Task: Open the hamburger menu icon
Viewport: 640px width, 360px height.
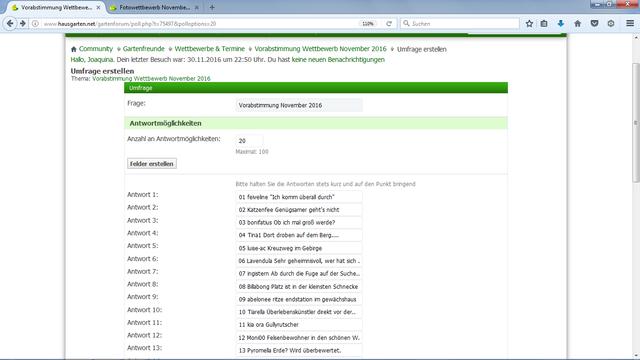Action: (x=630, y=24)
